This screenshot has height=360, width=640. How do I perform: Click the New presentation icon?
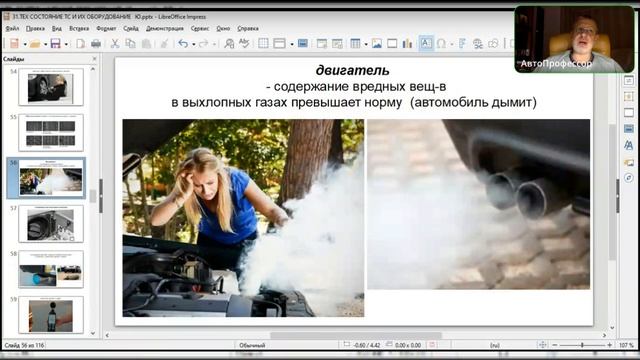point(14,43)
